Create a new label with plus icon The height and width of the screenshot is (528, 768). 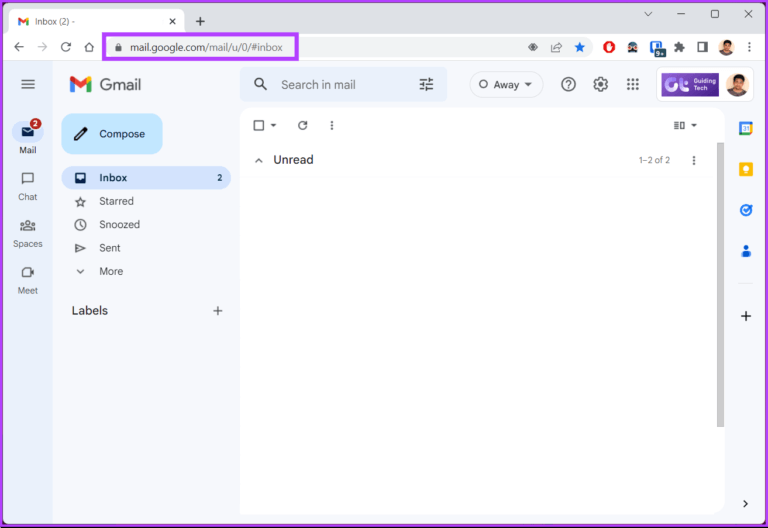click(218, 311)
